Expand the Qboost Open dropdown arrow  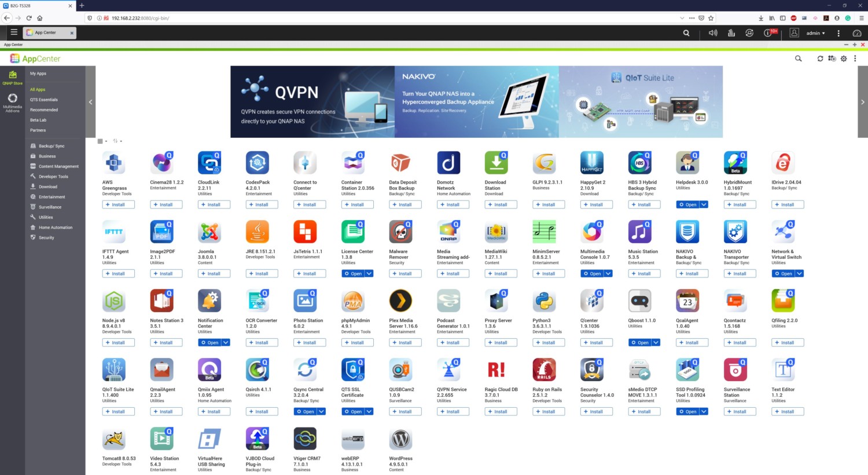pyautogui.click(x=656, y=342)
